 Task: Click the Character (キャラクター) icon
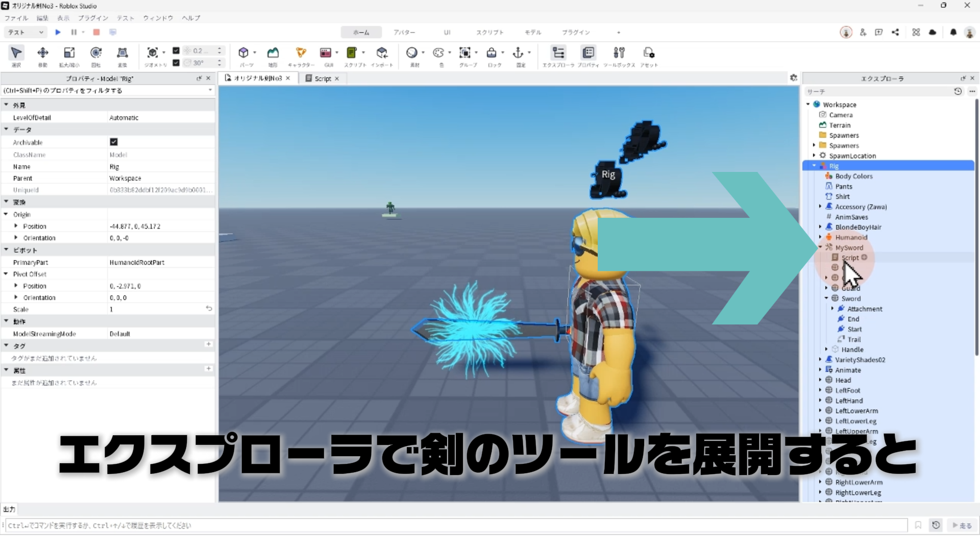click(x=301, y=53)
